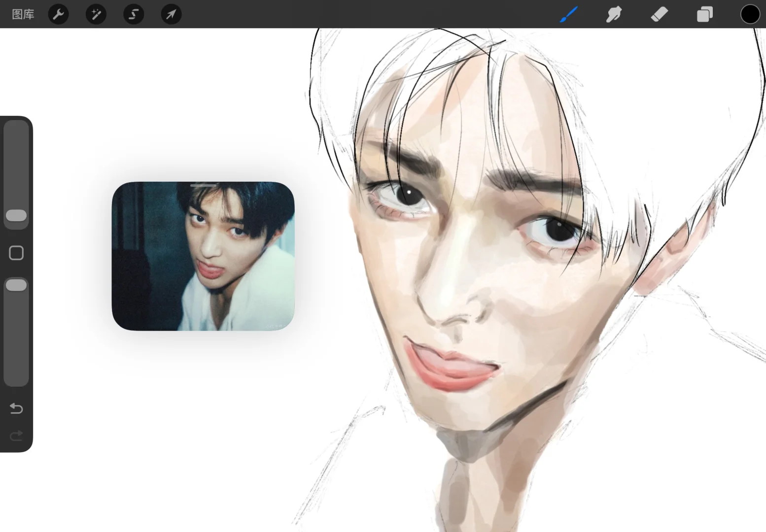
Task: Click the reference window grab handle
Action: coord(203,185)
